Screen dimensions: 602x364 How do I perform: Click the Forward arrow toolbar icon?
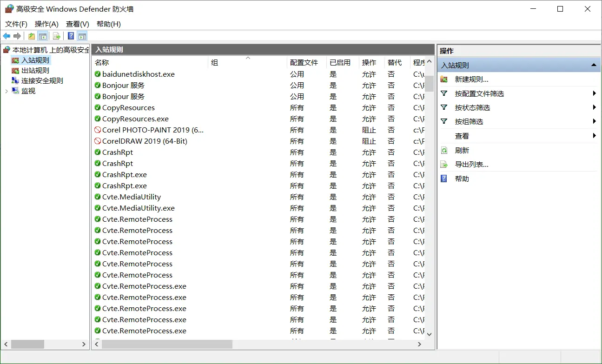tap(17, 36)
